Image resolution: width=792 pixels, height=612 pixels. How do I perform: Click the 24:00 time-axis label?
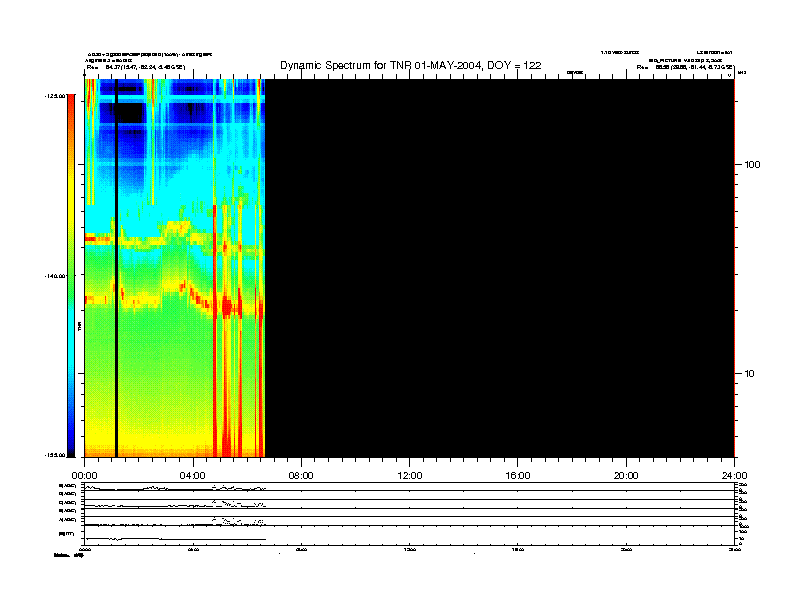pos(734,476)
